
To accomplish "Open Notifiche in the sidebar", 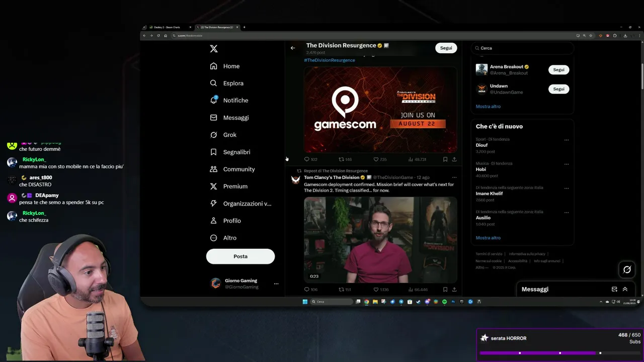I will click(229, 100).
